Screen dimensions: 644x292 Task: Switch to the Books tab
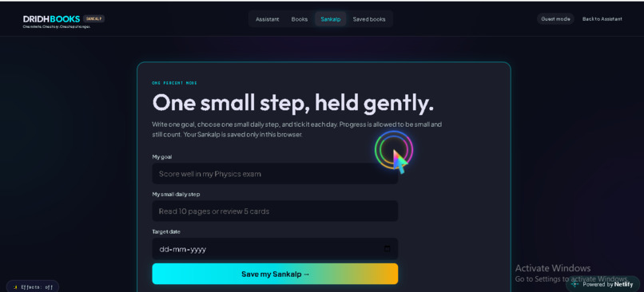300,19
